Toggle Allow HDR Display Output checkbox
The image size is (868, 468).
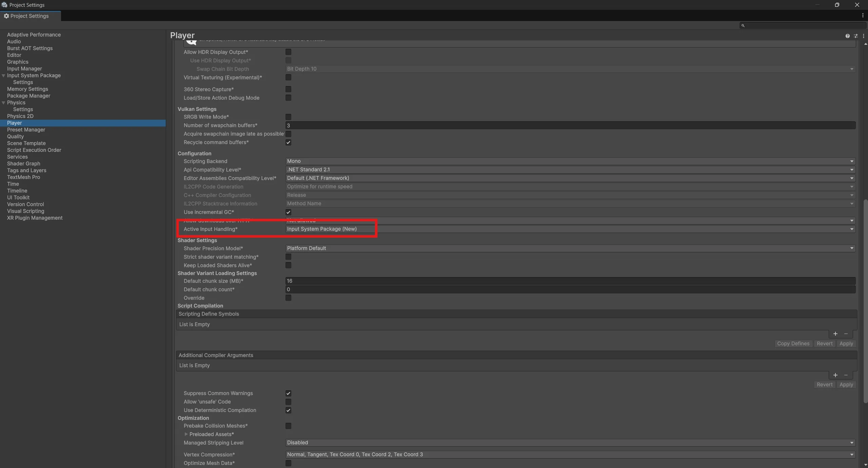(288, 52)
